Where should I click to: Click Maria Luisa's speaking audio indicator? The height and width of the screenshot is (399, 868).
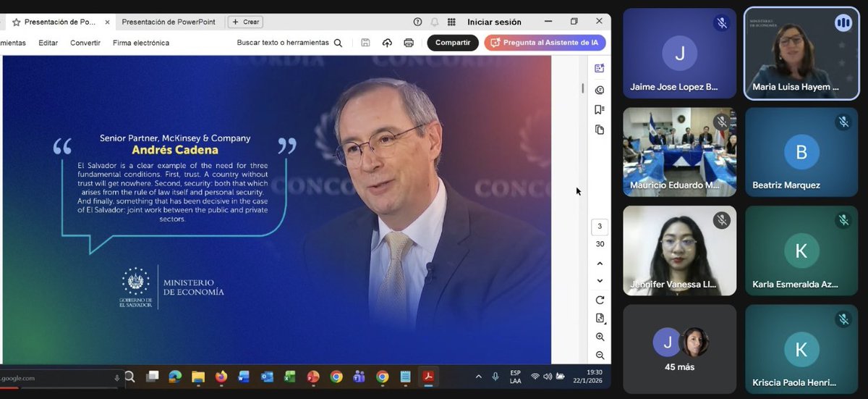coord(843,23)
